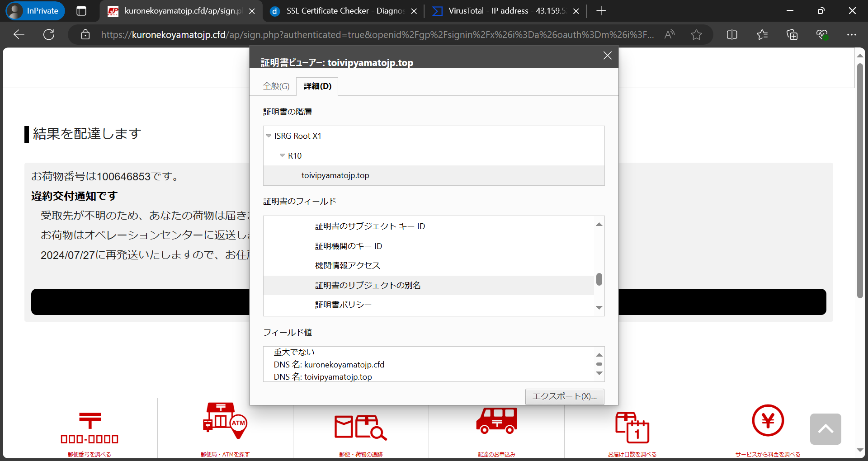This screenshot has width=868, height=461.
Task: Select toivipyamatojp.top in the certificate hierarchy
Action: point(335,175)
